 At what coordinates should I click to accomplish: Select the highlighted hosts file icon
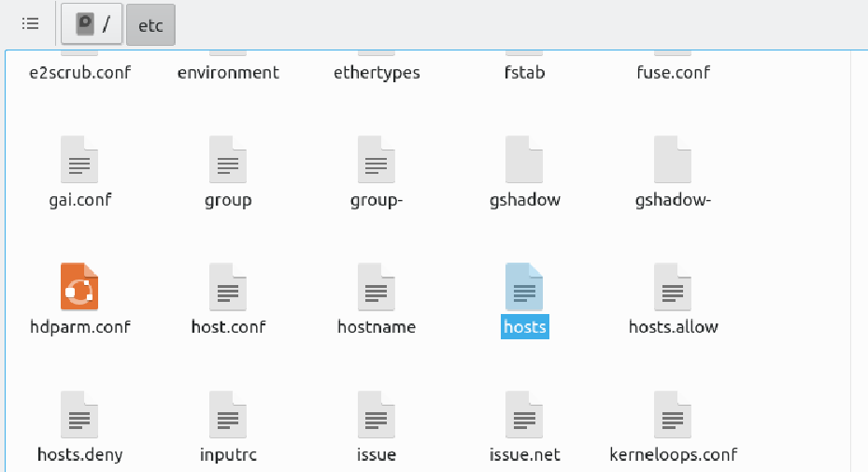[x=524, y=286]
